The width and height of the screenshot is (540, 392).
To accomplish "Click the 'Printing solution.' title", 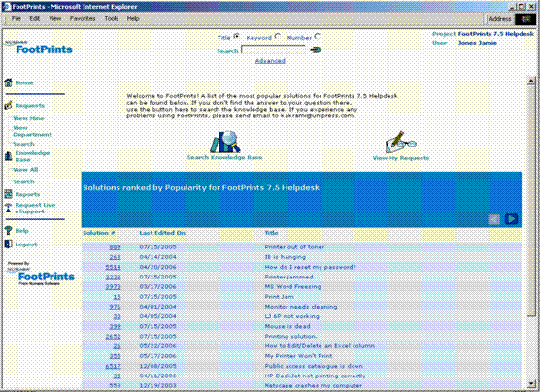I will pos(290,337).
